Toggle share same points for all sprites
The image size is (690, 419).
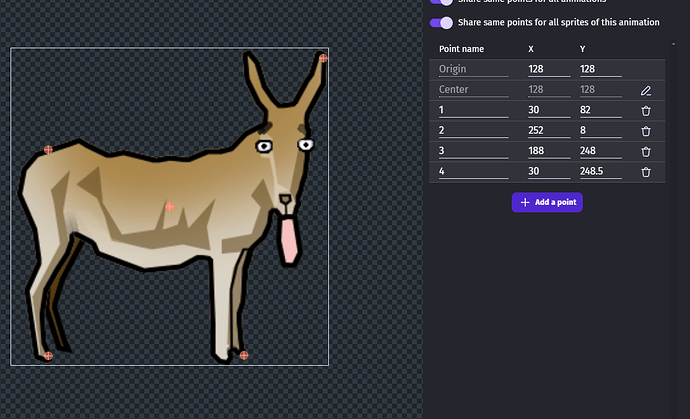click(x=441, y=22)
